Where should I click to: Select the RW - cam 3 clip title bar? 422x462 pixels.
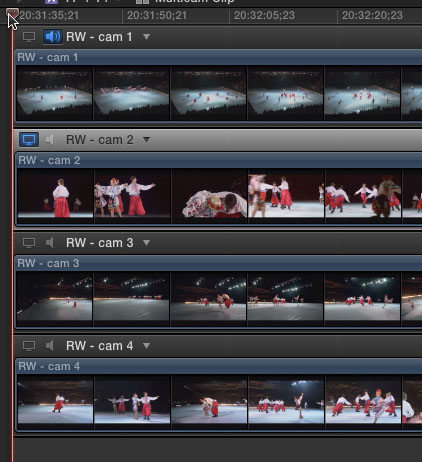(219, 263)
